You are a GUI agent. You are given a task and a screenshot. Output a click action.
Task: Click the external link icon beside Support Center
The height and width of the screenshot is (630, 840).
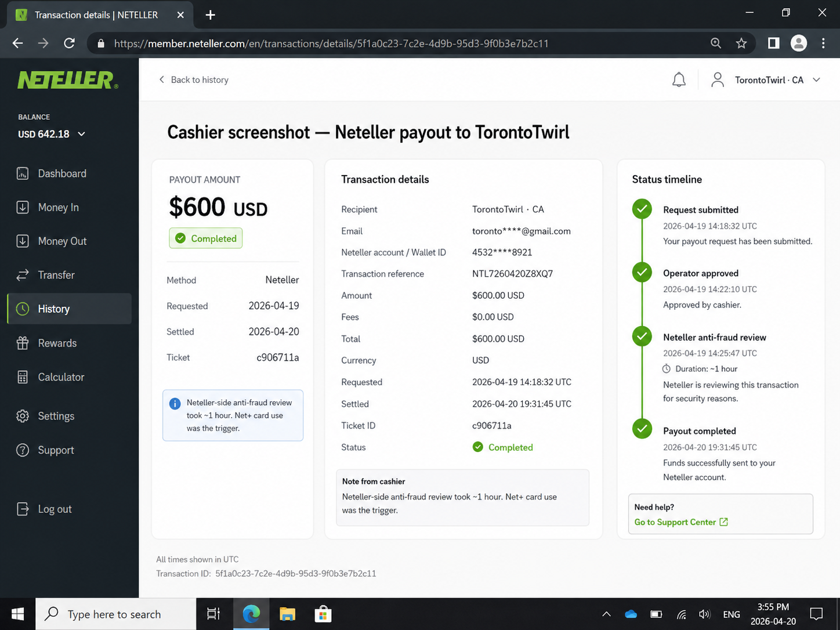coord(723,522)
